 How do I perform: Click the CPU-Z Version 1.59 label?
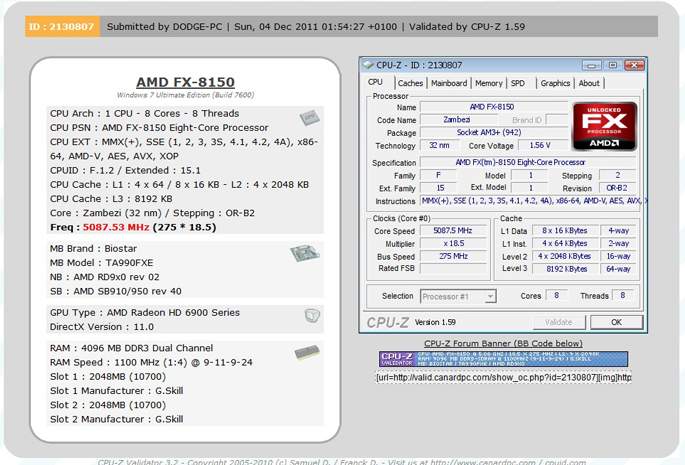(435, 322)
